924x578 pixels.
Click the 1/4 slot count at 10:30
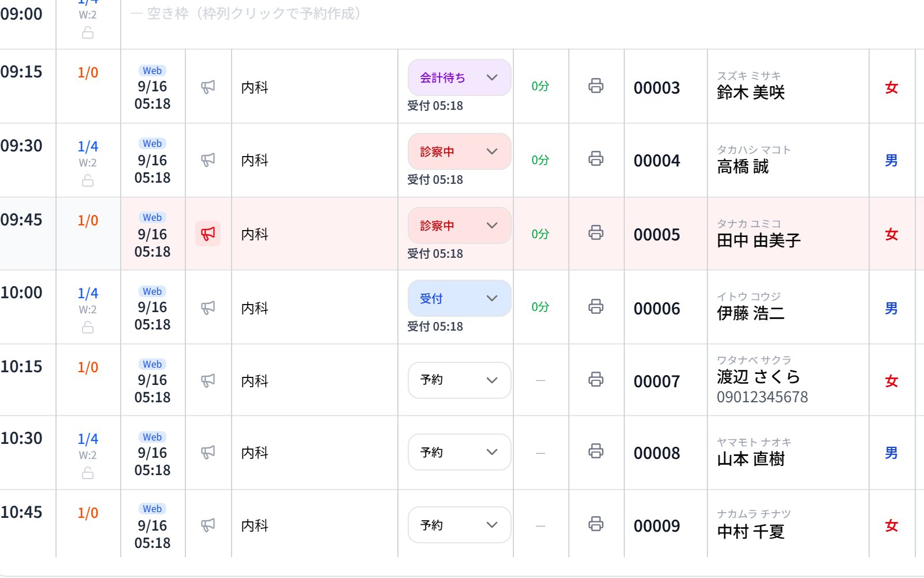point(88,439)
